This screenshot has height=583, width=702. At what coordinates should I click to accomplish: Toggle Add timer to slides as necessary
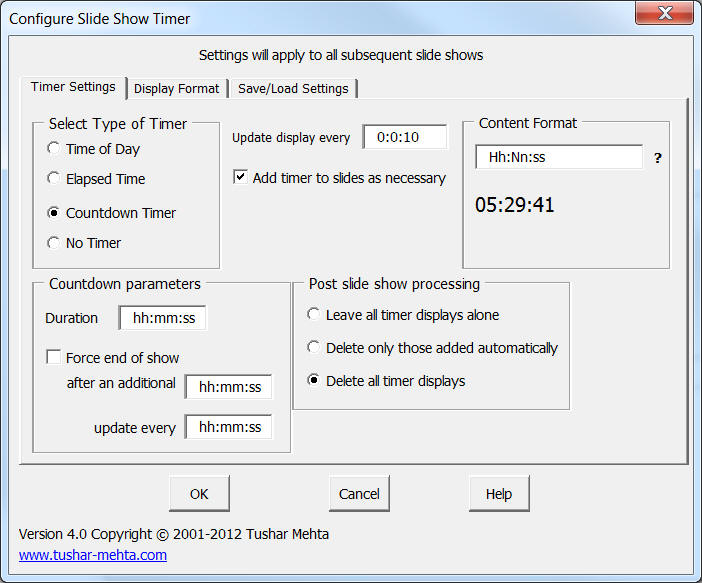(240, 178)
